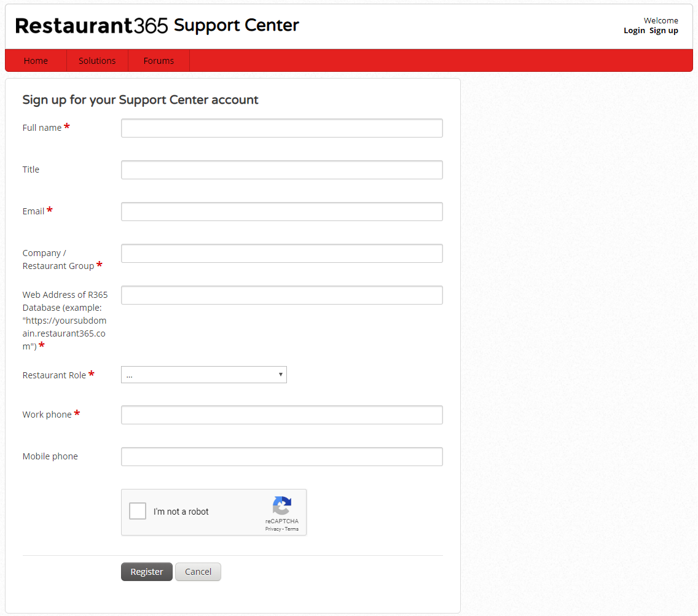
Task: Open the reCAPTCHA Terms link
Action: [292, 529]
